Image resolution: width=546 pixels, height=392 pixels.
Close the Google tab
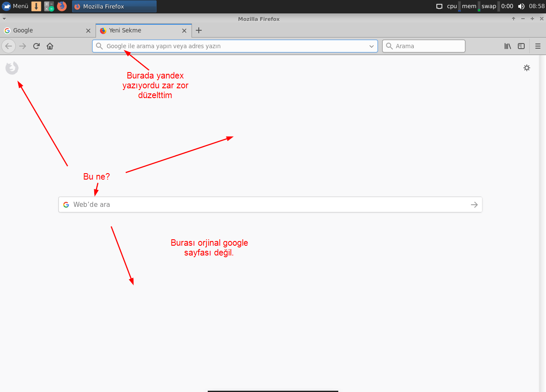pos(88,31)
